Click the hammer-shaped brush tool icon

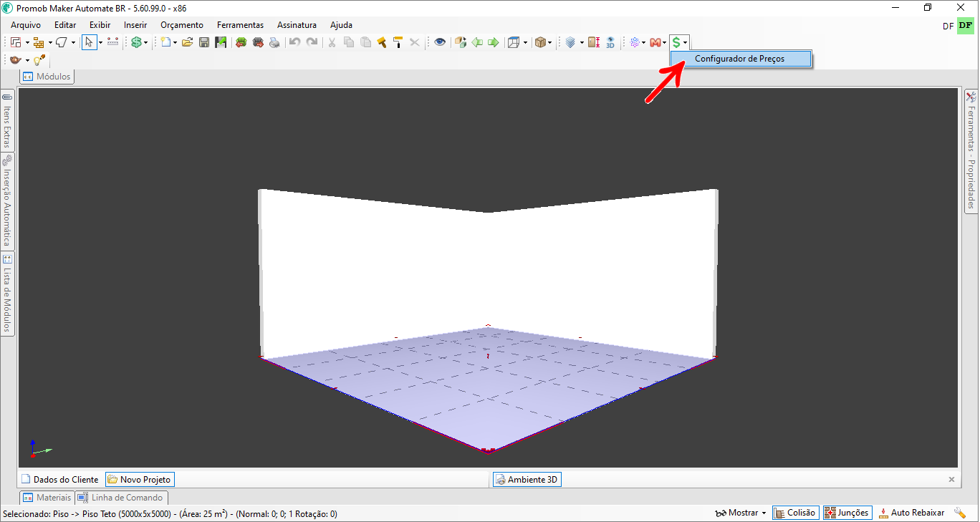[382, 42]
